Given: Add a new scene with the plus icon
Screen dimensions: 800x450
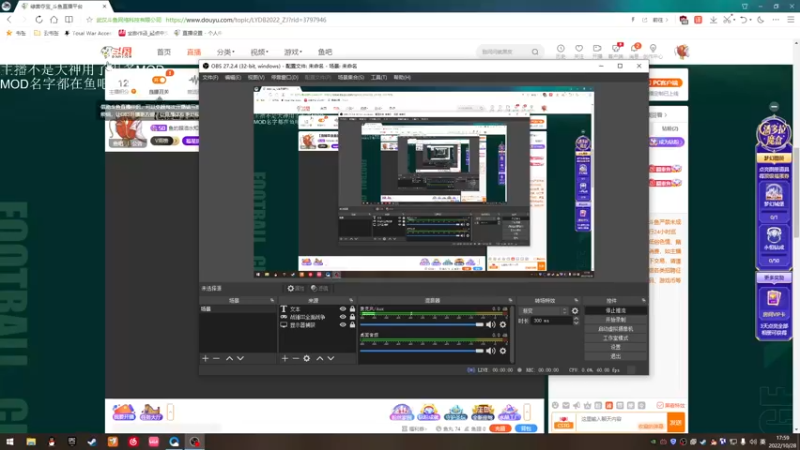Looking at the screenshot, I should click(205, 359).
